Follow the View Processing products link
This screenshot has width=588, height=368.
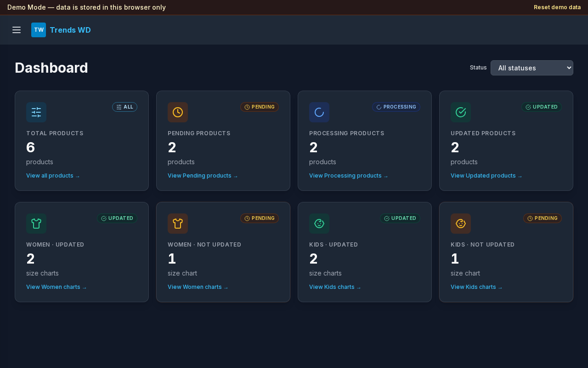349,176
